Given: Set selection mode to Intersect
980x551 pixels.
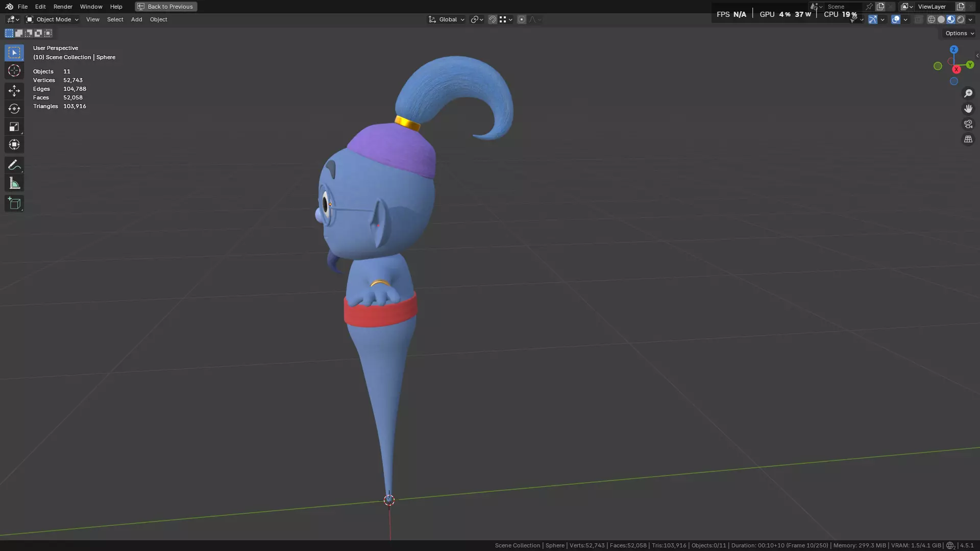Looking at the screenshot, I should [x=48, y=33].
